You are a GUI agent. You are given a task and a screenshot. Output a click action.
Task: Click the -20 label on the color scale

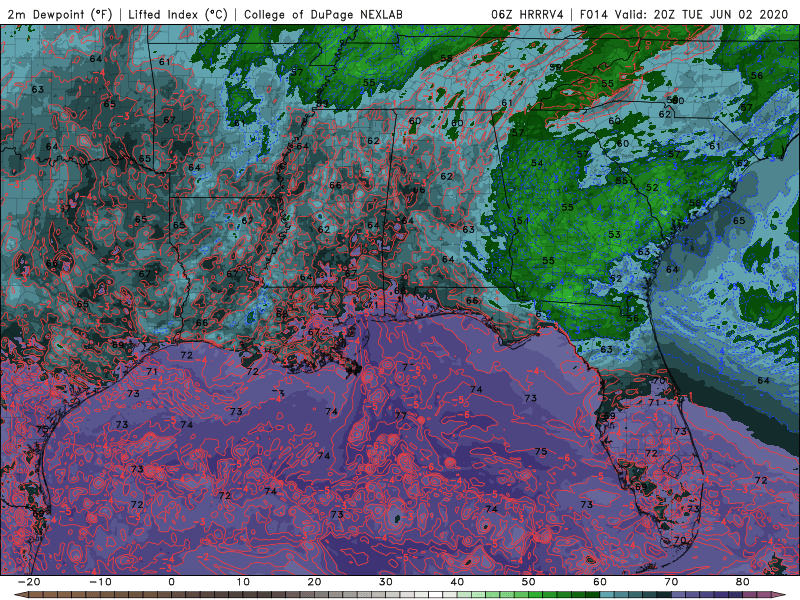[x=28, y=582]
